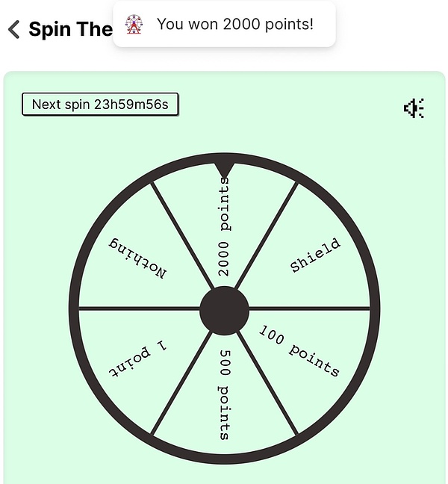Toggle the sound speaker icon
The image size is (448, 484).
coord(414,109)
